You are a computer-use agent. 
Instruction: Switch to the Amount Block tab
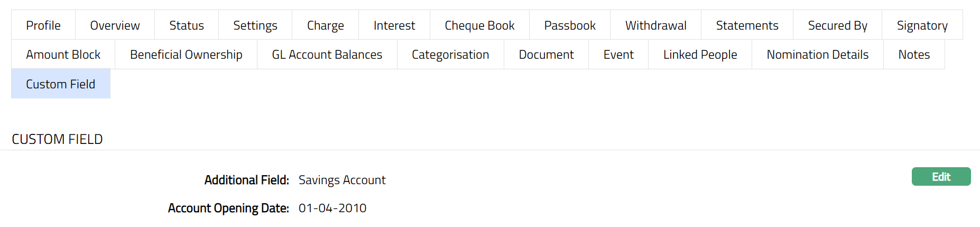click(x=63, y=55)
